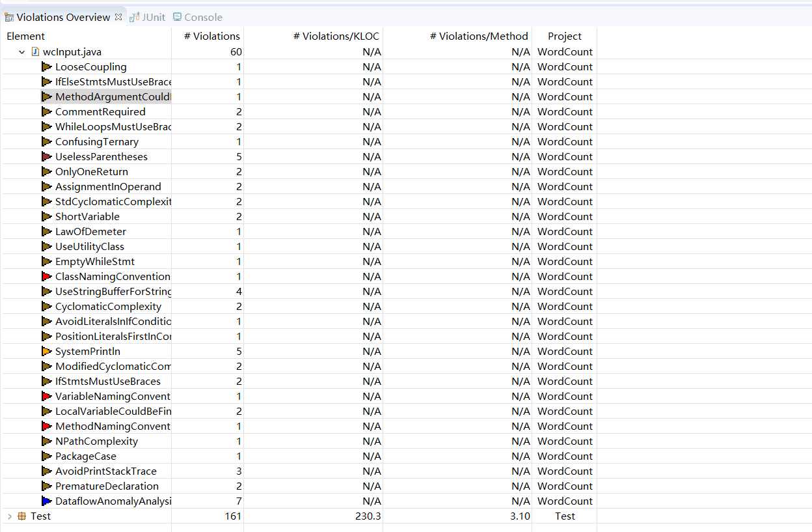Select the Test project row
This screenshot has width=812, height=532.
(299, 516)
